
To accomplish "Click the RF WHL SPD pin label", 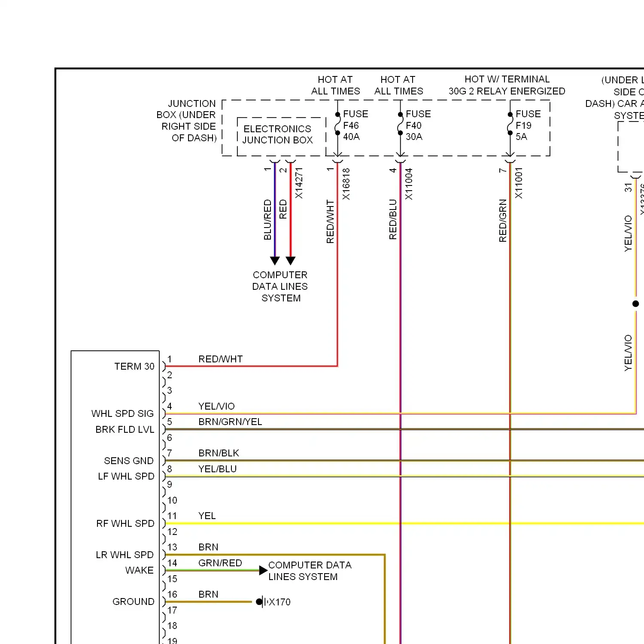I will coord(125,523).
